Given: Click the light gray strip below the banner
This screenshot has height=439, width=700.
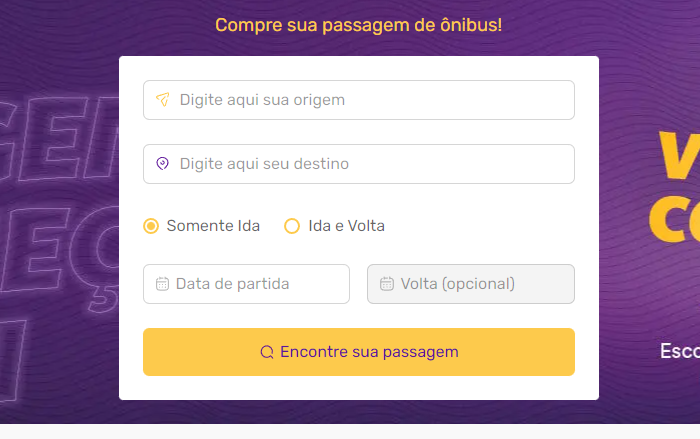Looking at the screenshot, I should pos(350,432).
